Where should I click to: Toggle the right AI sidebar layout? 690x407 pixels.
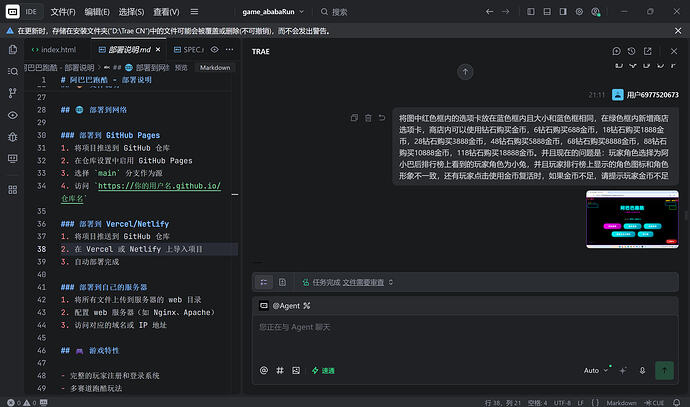[x=563, y=12]
